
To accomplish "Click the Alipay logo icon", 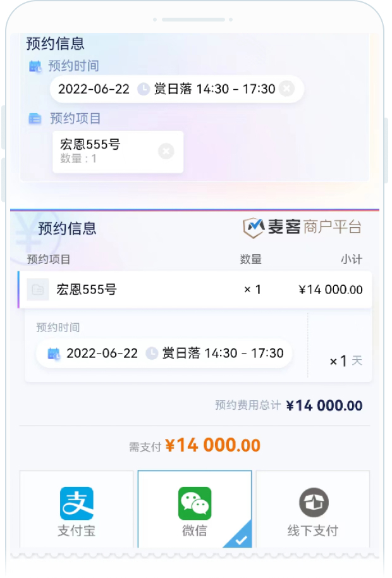I will 77,503.
